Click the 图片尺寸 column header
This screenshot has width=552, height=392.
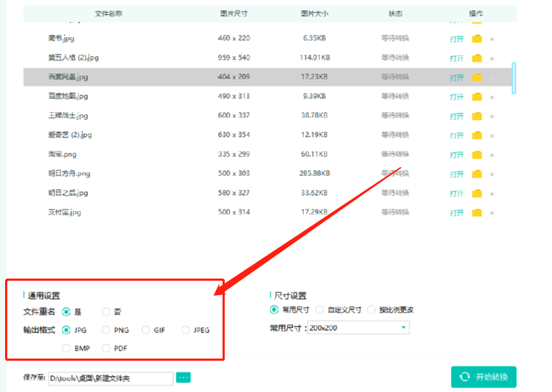point(233,13)
